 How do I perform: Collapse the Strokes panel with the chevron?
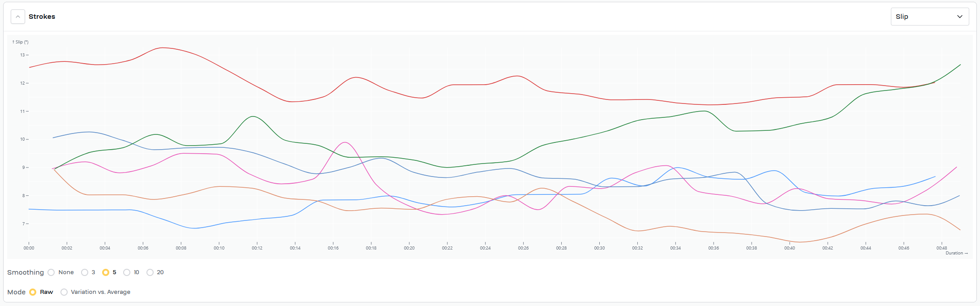coord(17,17)
